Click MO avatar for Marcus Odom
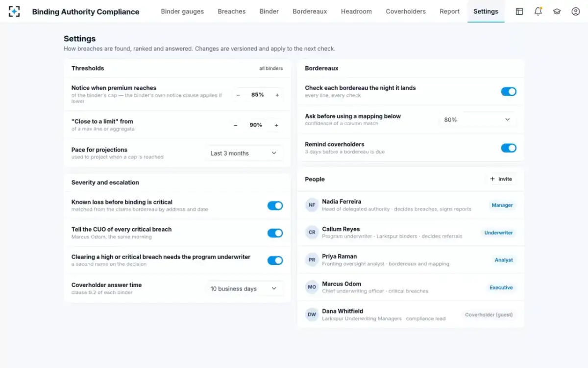The width and height of the screenshot is (588, 368). [x=312, y=287]
